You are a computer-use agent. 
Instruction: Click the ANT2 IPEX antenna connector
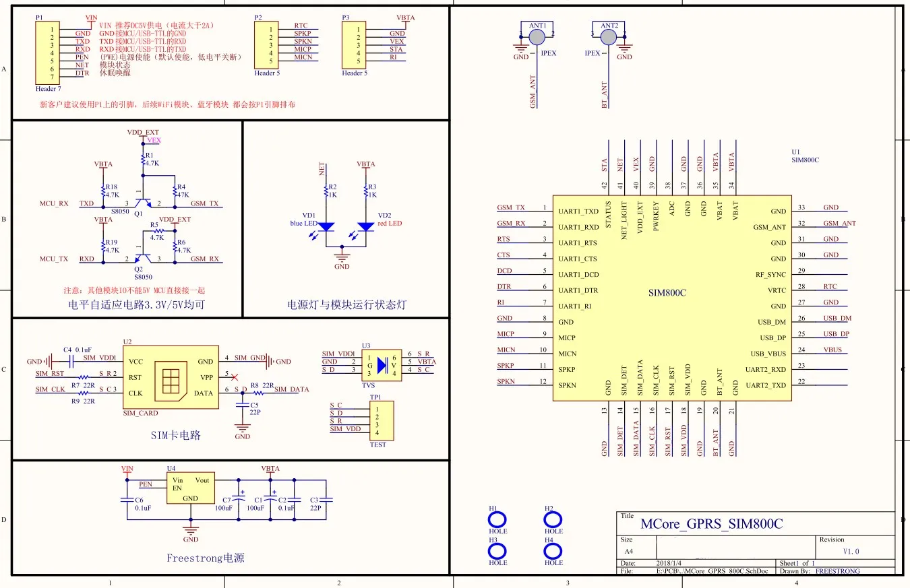pos(609,36)
